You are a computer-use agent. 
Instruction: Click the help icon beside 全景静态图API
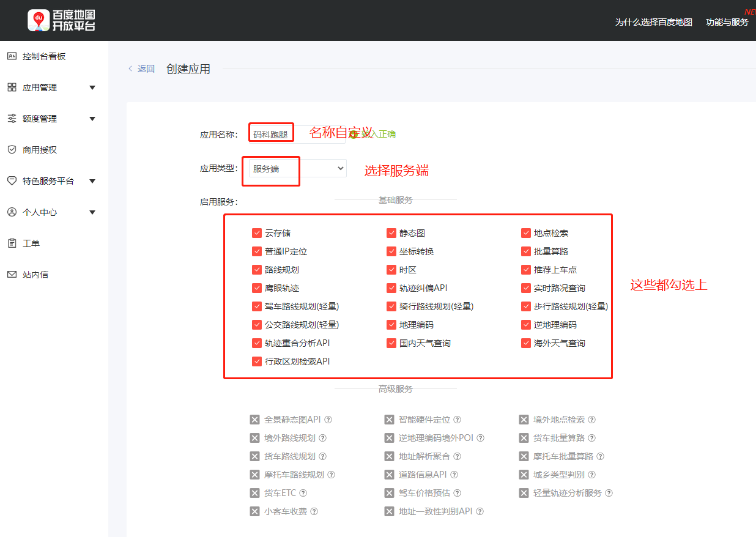pos(328,420)
